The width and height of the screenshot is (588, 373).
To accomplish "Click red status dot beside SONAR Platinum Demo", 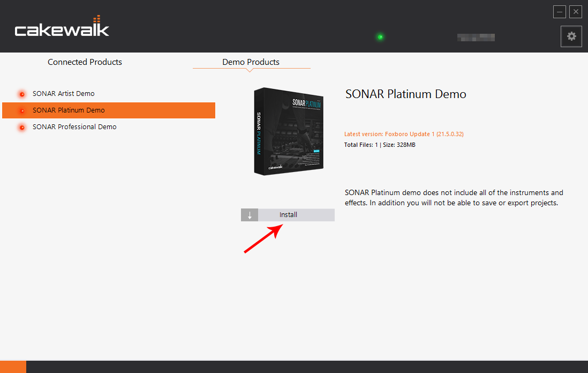I will pos(22,111).
